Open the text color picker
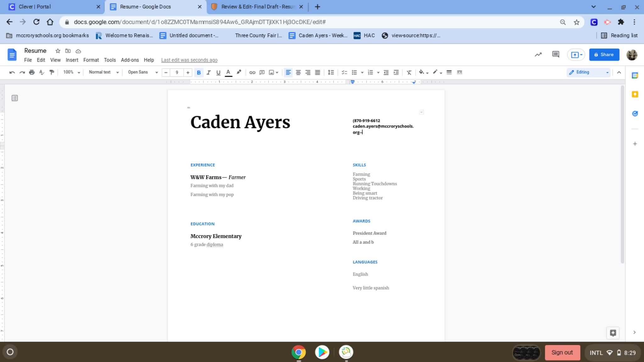 (x=229, y=72)
